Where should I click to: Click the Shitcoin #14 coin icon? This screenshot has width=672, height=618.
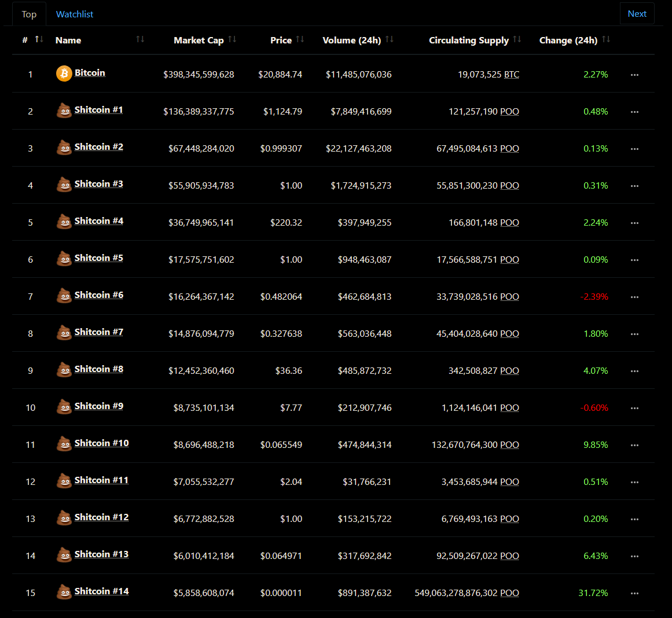pyautogui.click(x=64, y=592)
